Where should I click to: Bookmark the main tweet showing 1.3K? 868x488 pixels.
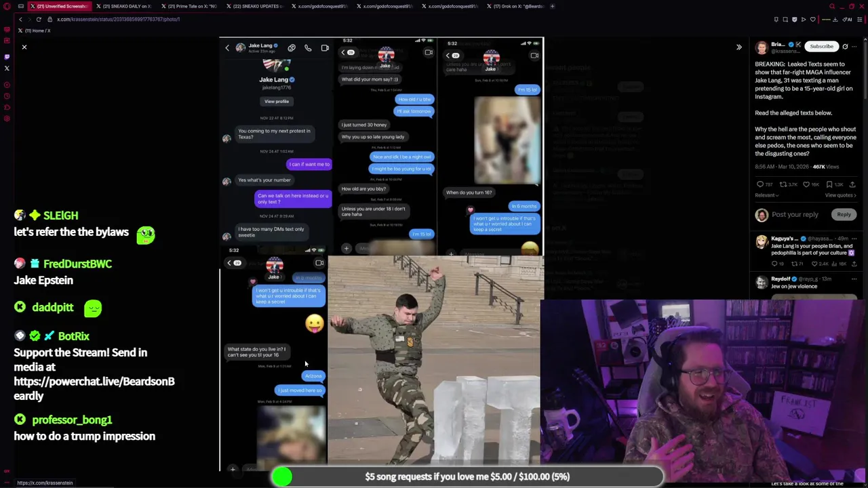click(x=835, y=184)
